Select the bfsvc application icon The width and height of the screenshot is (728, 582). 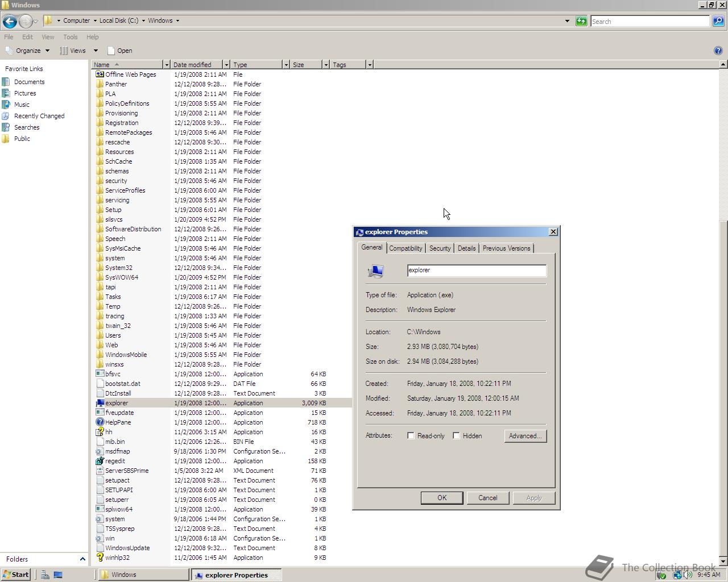[x=100, y=374]
